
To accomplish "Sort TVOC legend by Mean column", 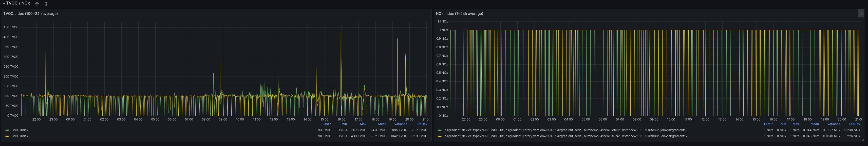I will (382, 124).
